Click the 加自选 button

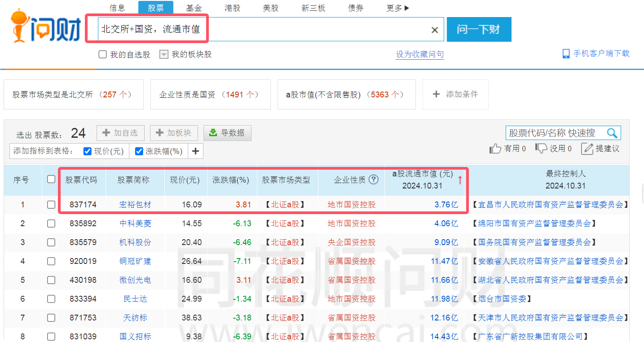(x=120, y=133)
